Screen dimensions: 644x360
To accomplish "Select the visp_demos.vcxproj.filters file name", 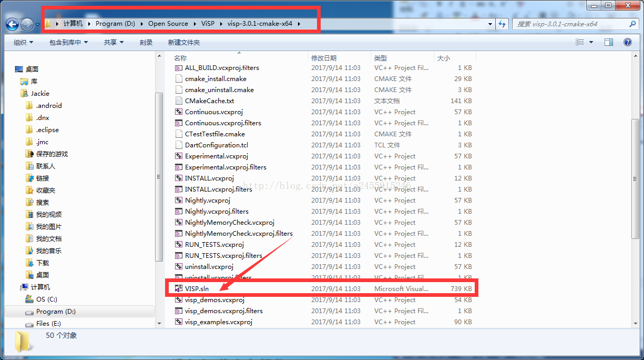I will 224,311.
